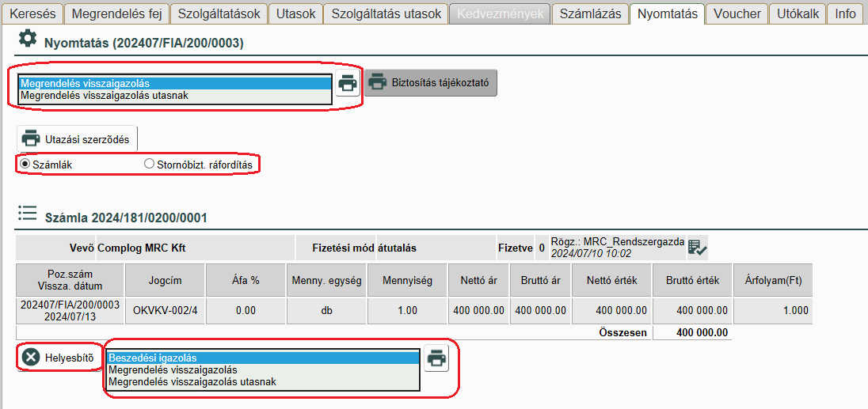Click the list icon beside Számla heading

(x=28, y=214)
